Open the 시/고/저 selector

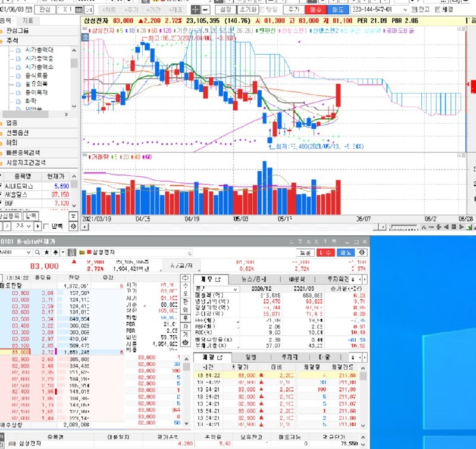click(x=181, y=266)
